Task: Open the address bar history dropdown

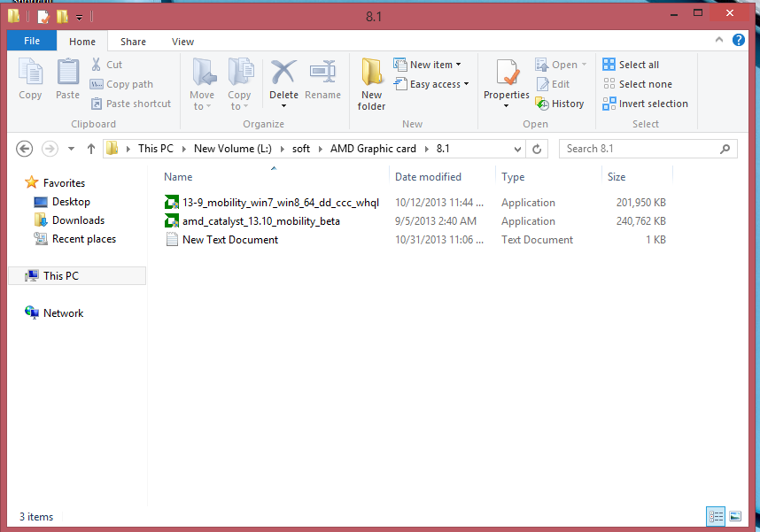Action: coord(520,149)
